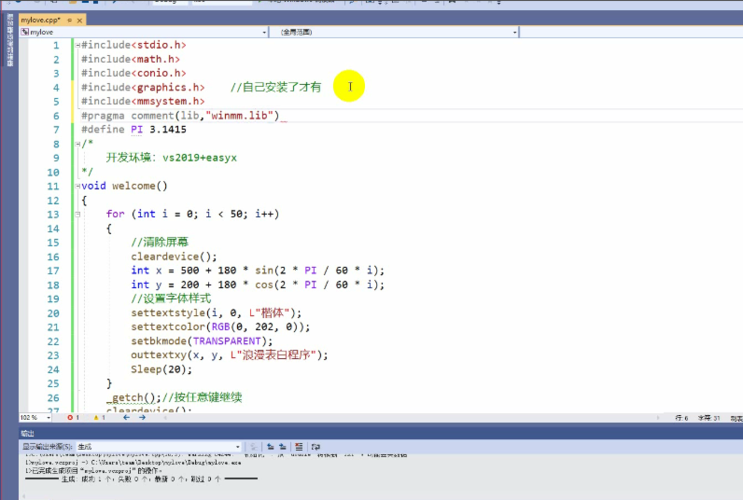The height and width of the screenshot is (500, 743).
Task: Clear all output with the red-lined list icon
Action: pos(299,446)
